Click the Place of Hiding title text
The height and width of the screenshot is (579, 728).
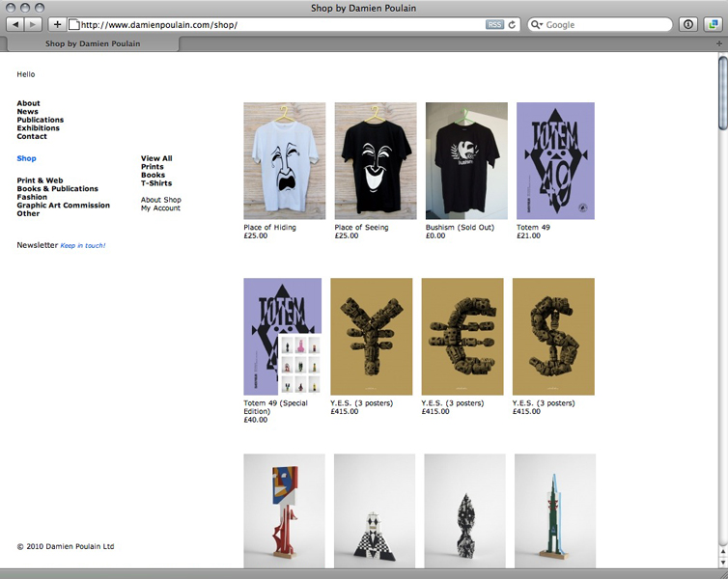pyautogui.click(x=269, y=228)
